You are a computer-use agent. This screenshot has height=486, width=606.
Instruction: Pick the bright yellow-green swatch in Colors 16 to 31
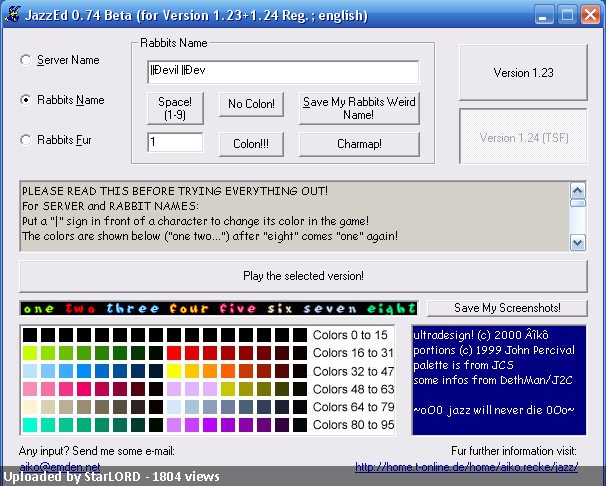click(x=30, y=353)
